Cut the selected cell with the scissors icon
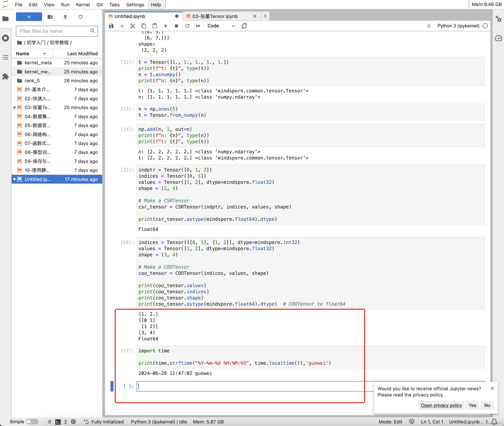Viewport: 504px width, 426px height. point(133,26)
